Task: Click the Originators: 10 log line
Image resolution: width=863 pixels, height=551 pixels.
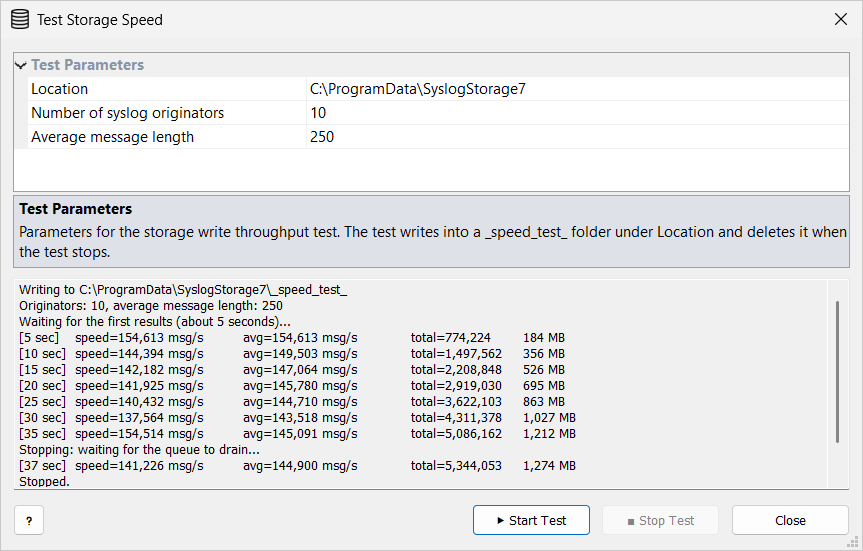Action: coord(151,305)
